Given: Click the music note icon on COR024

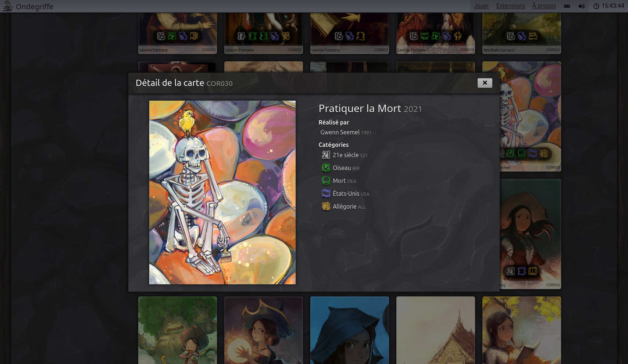Looking at the screenshot, I should point(436,36).
